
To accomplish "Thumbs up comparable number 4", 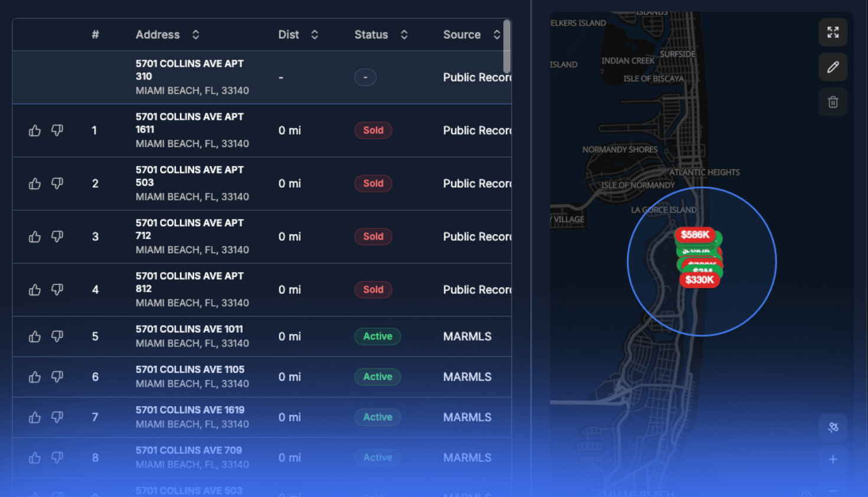I will click(35, 290).
